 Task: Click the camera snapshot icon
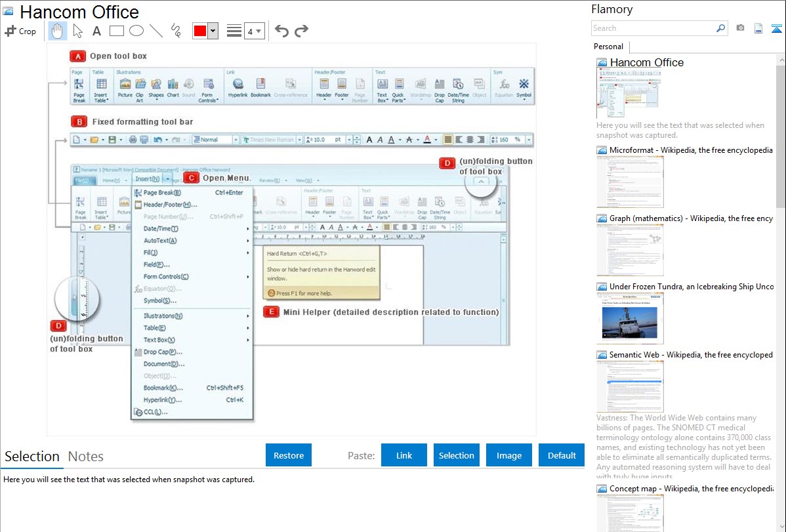coord(740,28)
